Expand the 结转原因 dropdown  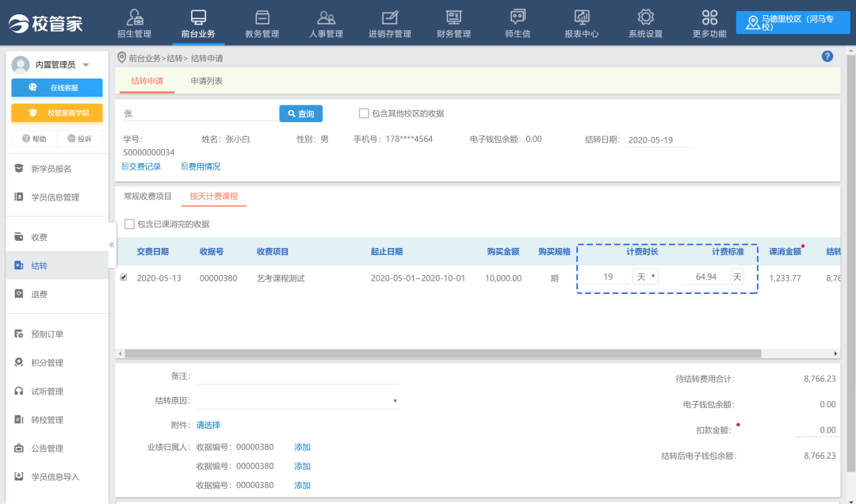pyautogui.click(x=395, y=401)
